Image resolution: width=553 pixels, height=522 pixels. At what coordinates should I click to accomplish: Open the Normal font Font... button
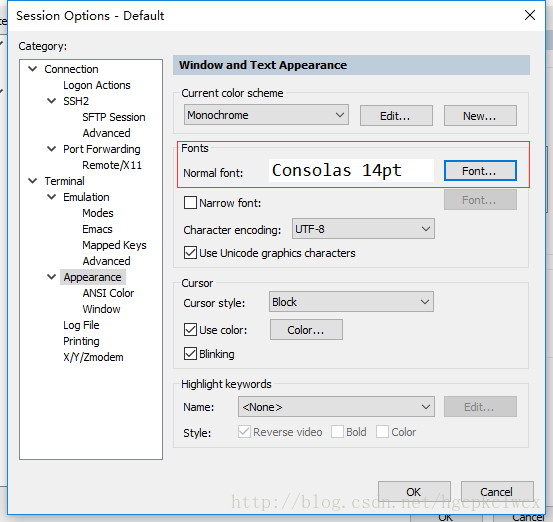coord(480,171)
